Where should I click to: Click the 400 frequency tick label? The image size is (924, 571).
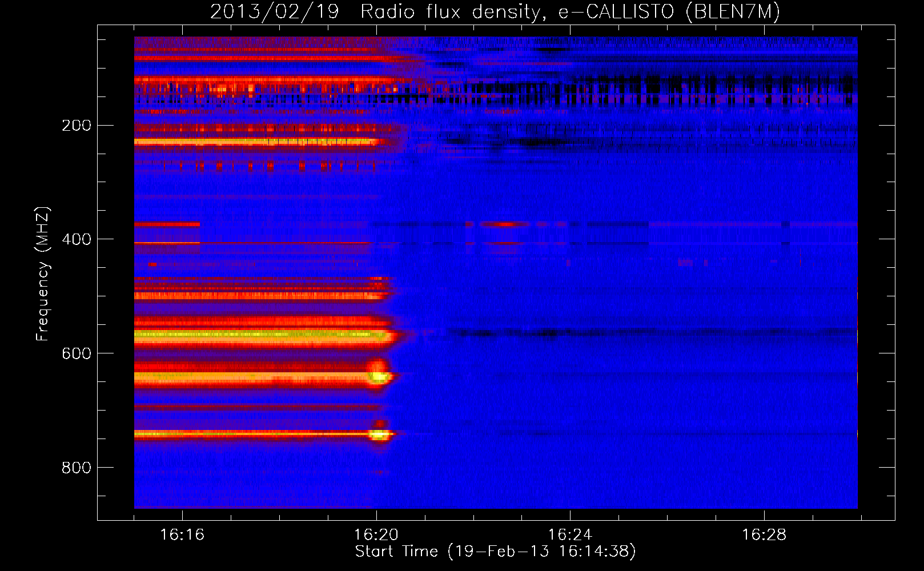pos(77,239)
